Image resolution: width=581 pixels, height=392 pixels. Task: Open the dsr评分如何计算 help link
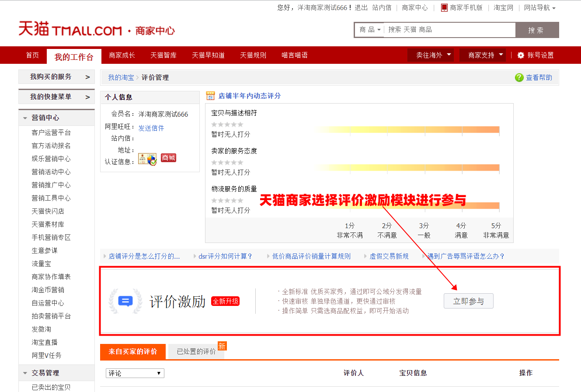coord(225,256)
